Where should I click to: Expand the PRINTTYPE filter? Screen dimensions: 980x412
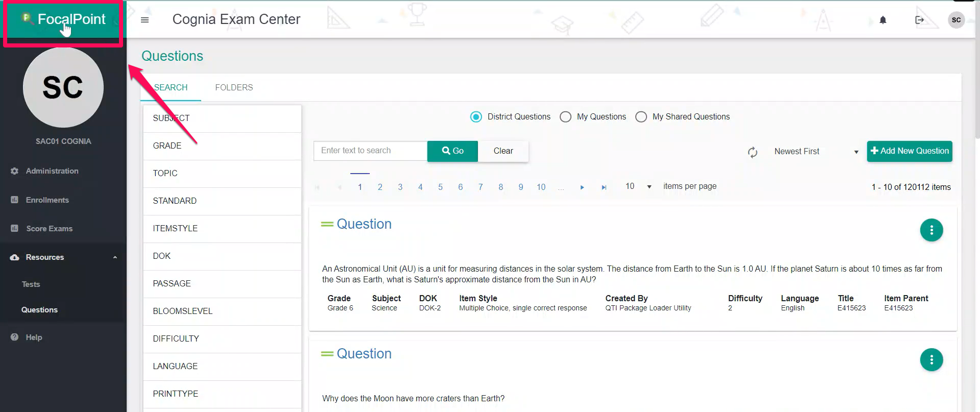click(x=222, y=394)
